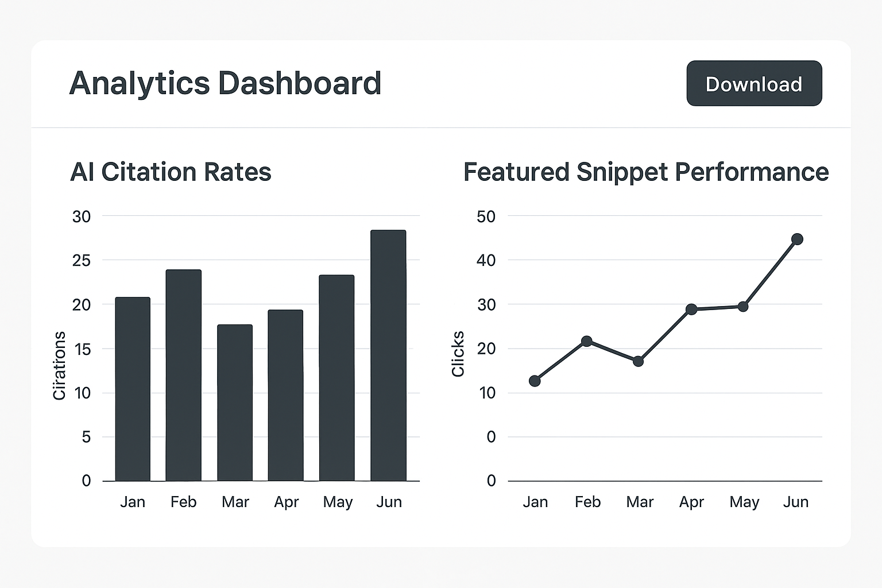This screenshot has height=588, width=882.
Task: Click the Mar dip point on the line chart
Action: (x=638, y=361)
